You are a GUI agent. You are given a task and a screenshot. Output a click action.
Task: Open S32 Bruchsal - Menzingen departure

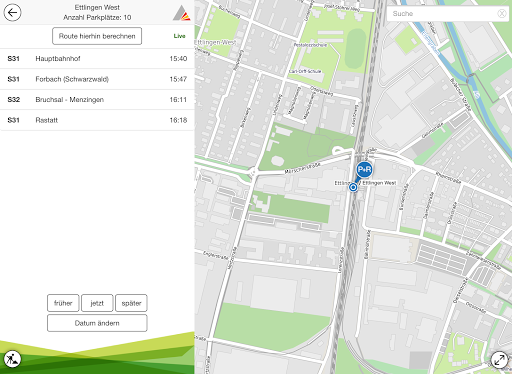(x=97, y=100)
